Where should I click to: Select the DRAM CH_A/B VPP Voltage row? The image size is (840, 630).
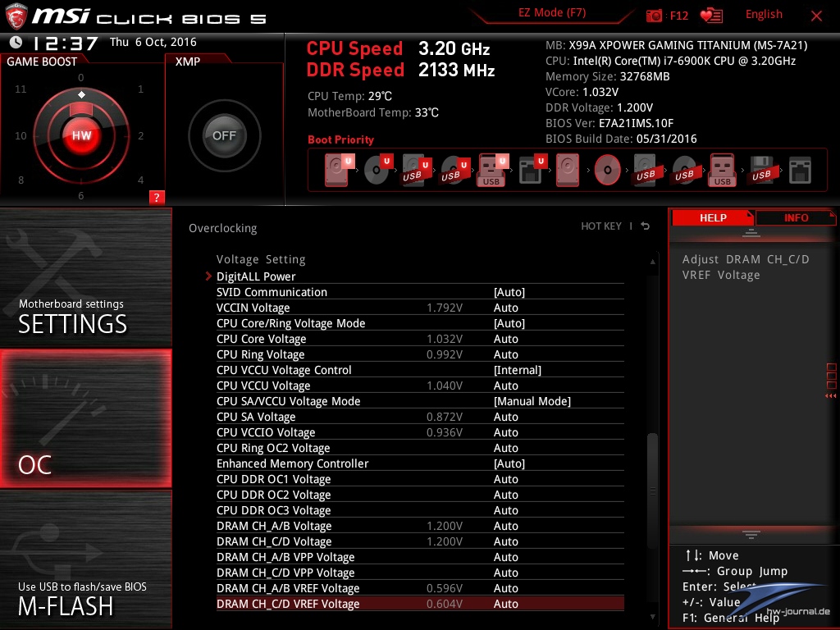click(x=420, y=557)
